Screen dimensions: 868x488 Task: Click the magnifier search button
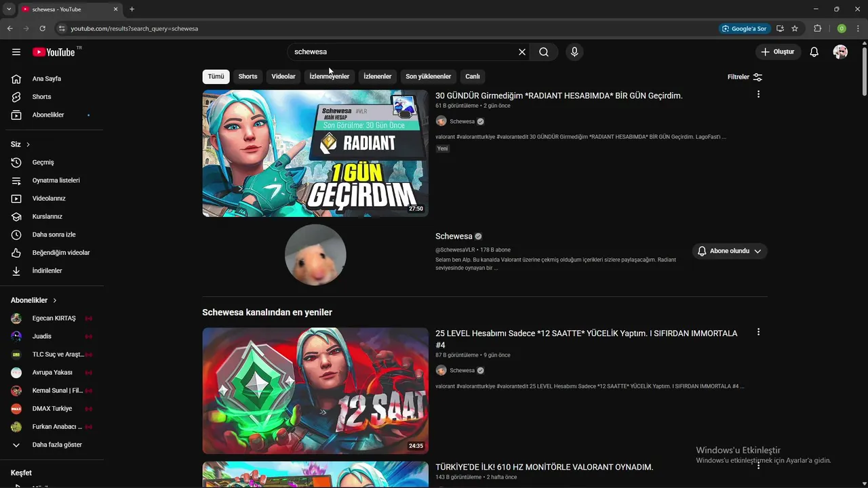coord(544,52)
